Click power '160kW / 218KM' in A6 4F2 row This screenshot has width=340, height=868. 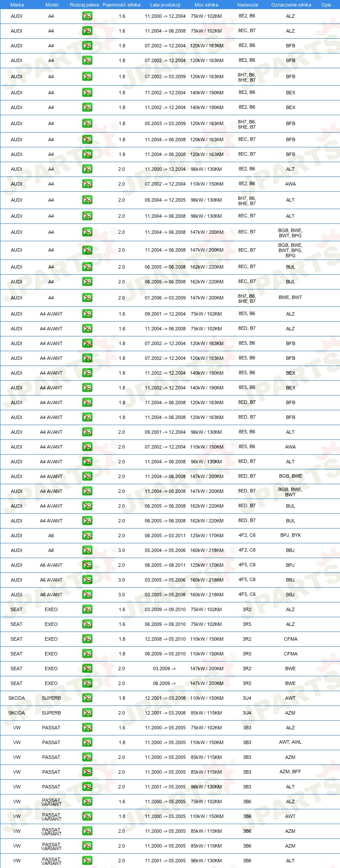207,550
